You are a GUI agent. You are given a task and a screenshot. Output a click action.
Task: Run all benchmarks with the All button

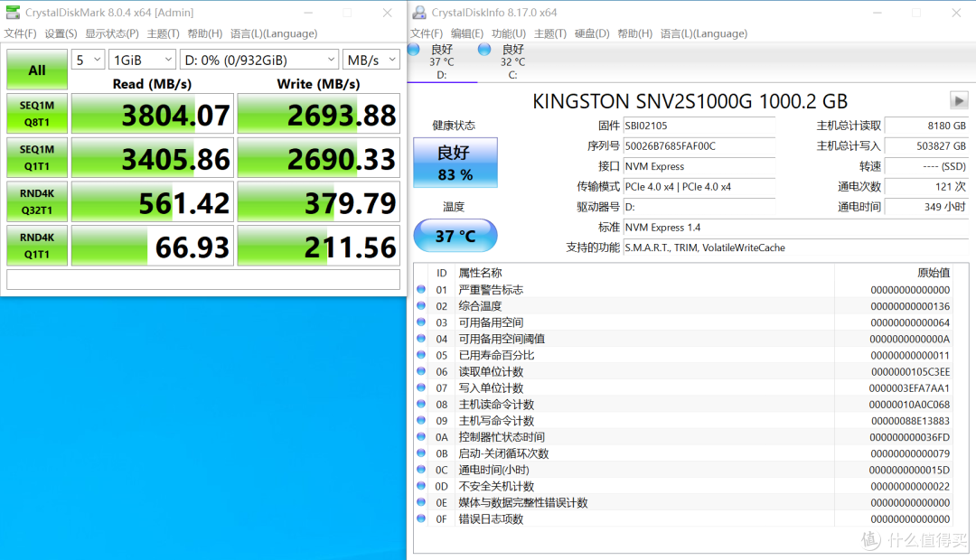(x=37, y=70)
